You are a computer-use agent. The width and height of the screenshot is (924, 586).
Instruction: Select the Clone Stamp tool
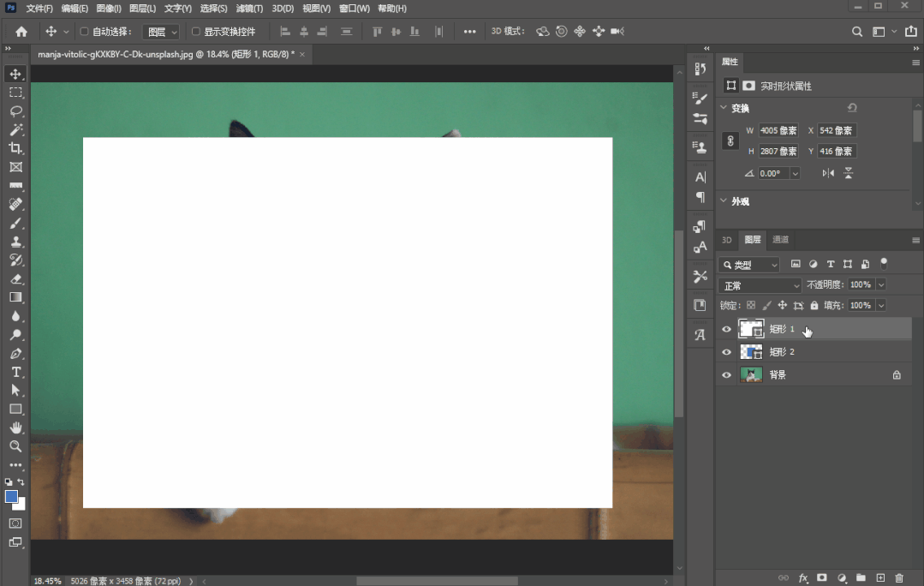(16, 242)
